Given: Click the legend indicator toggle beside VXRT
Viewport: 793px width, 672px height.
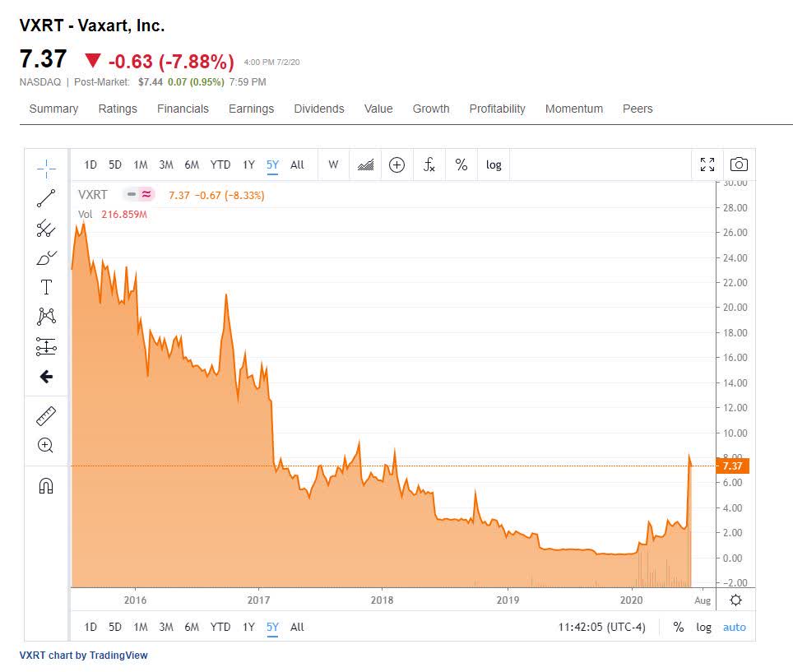Looking at the screenshot, I should (139, 194).
